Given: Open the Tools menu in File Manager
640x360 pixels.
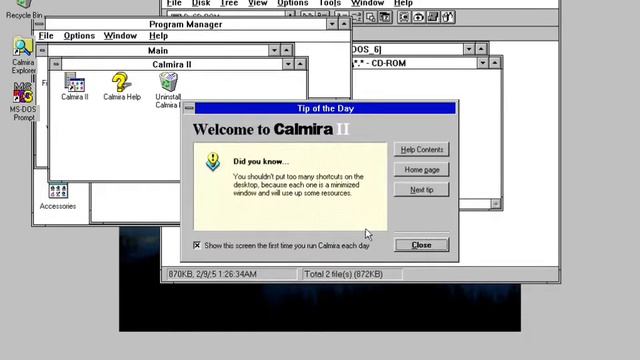Looking at the screenshot, I should point(330,3).
